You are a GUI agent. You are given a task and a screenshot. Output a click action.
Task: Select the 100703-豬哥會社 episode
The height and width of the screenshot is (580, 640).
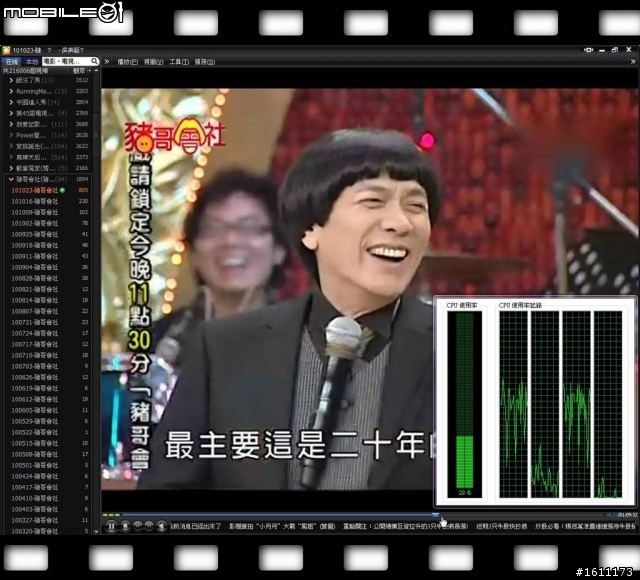click(35, 367)
